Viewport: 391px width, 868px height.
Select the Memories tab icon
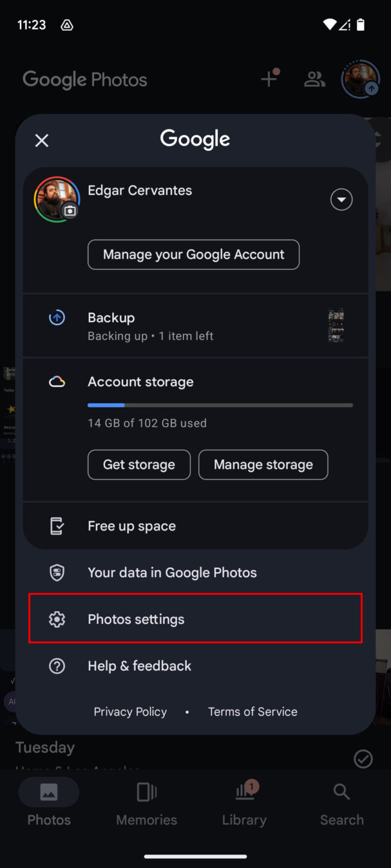[146, 791]
